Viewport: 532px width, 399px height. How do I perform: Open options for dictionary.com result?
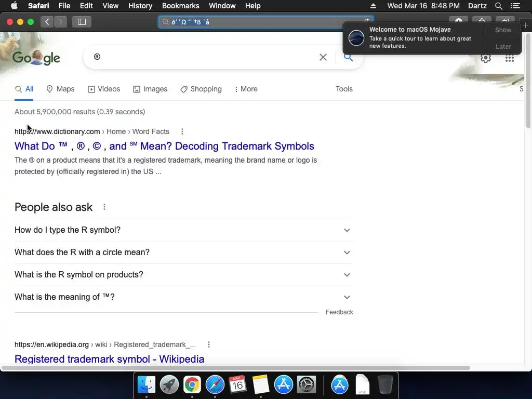[x=182, y=131]
